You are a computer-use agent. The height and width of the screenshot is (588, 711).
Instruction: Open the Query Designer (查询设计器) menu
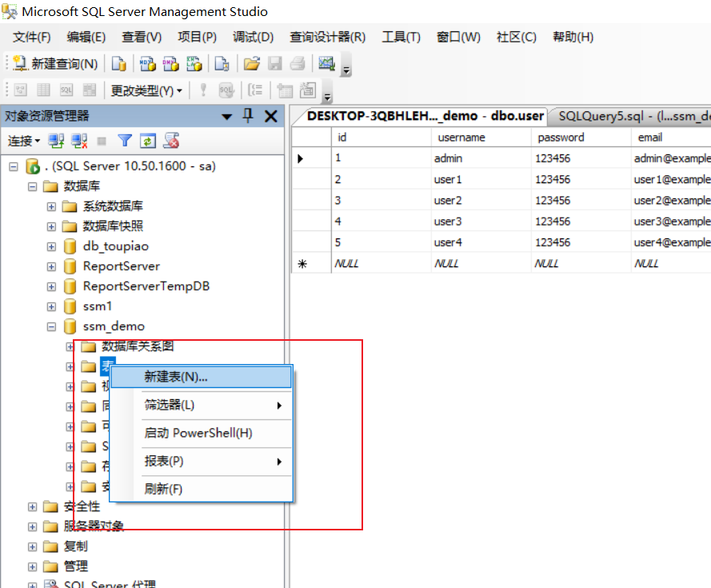[327, 37]
